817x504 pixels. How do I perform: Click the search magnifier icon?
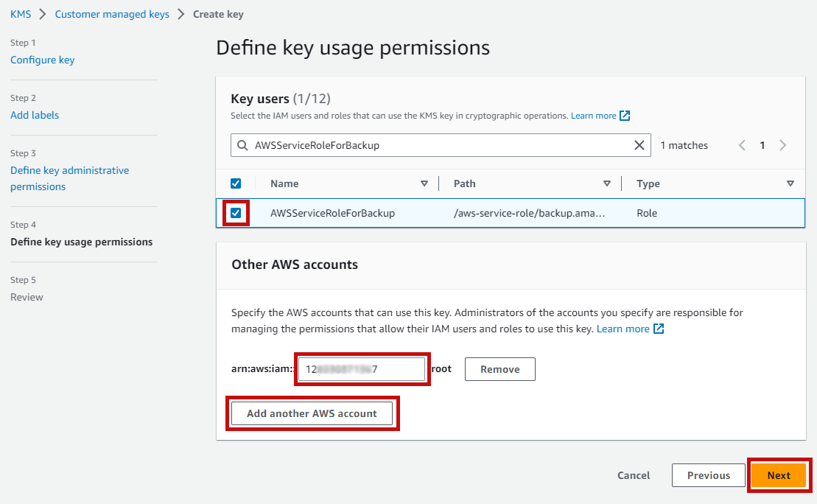242,145
